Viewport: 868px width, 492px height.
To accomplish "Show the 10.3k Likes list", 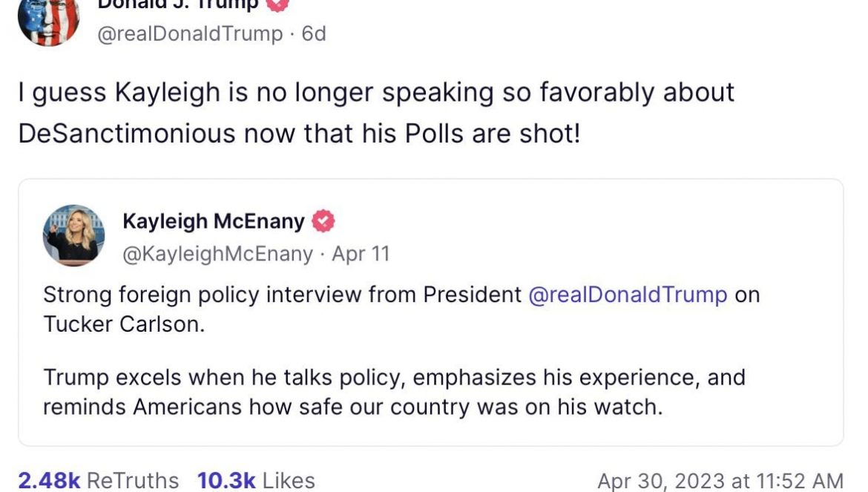I will tap(256, 480).
